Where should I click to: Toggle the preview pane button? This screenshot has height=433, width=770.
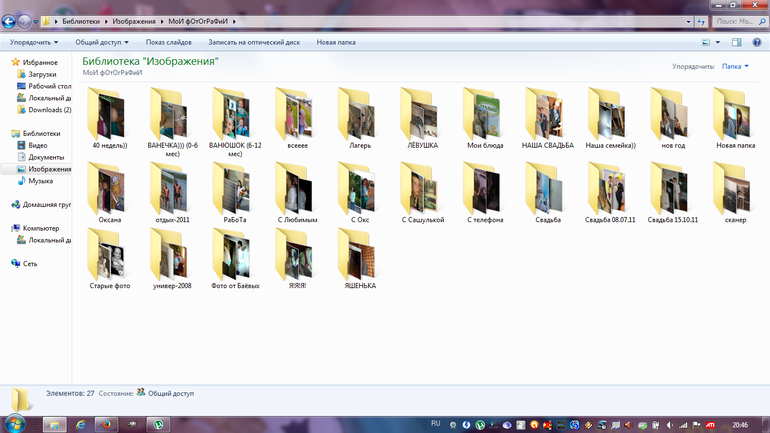point(736,43)
